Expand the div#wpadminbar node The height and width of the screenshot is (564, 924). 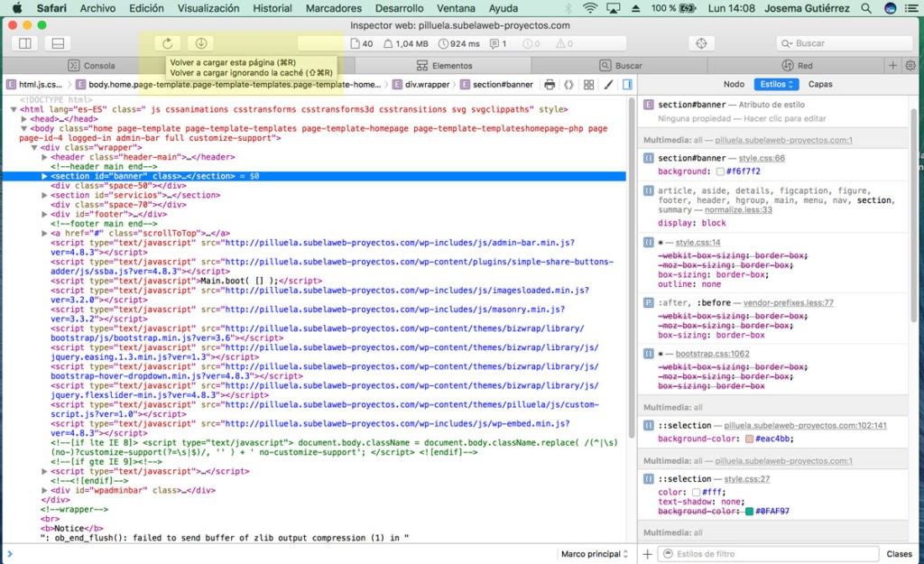(44, 490)
